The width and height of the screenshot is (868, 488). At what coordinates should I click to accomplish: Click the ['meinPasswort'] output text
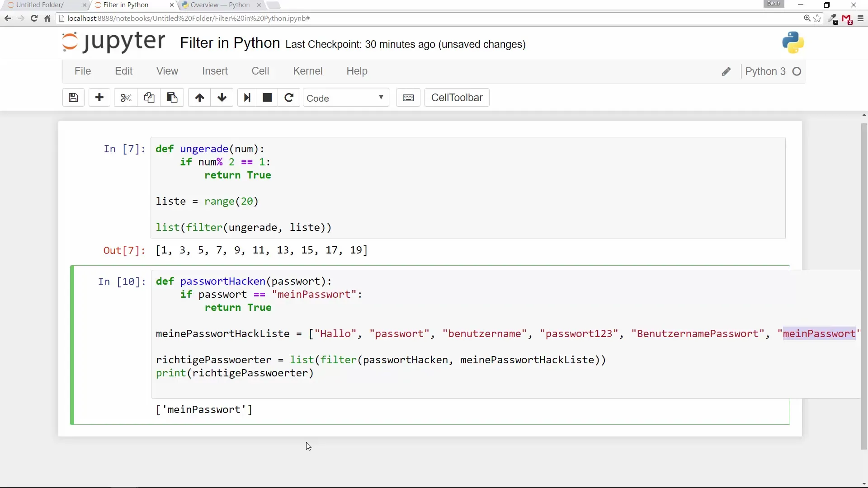click(x=204, y=409)
